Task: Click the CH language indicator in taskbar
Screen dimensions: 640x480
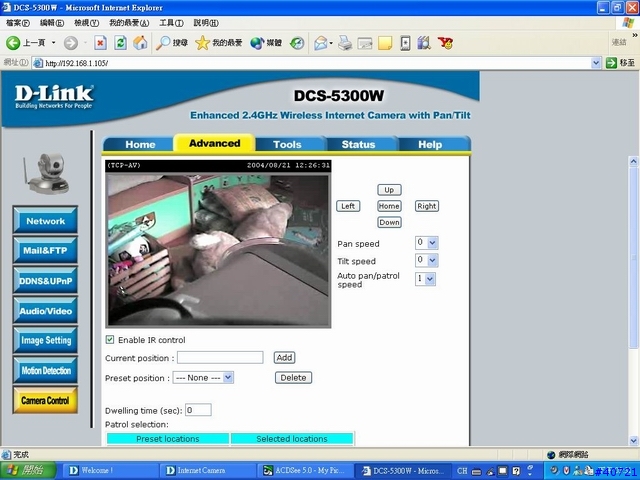Action: click(x=462, y=471)
